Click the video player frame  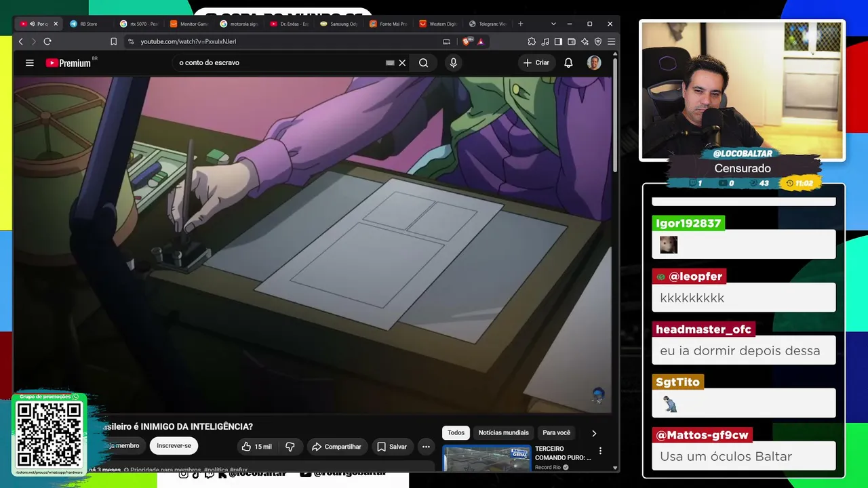click(313, 244)
